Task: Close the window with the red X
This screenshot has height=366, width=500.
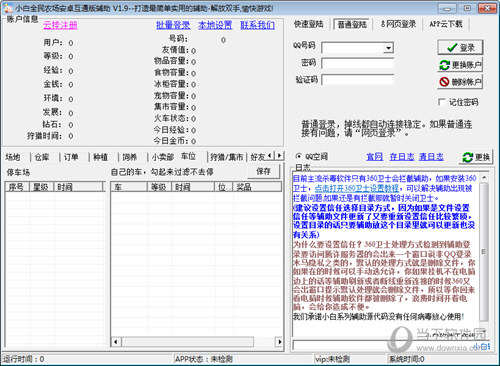Action: 487,8
